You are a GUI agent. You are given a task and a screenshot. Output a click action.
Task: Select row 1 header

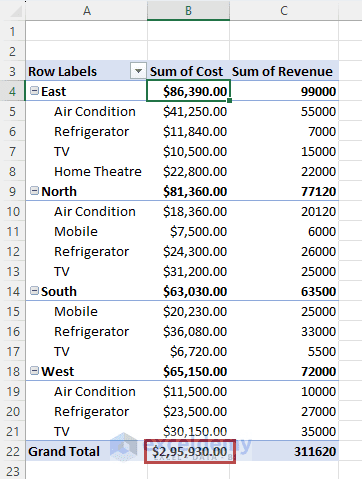click(x=13, y=31)
